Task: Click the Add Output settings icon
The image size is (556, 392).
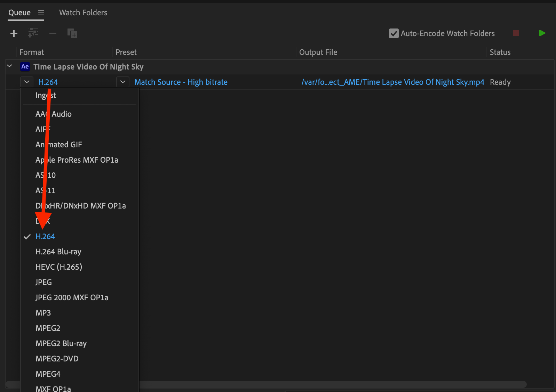Action: click(x=33, y=33)
